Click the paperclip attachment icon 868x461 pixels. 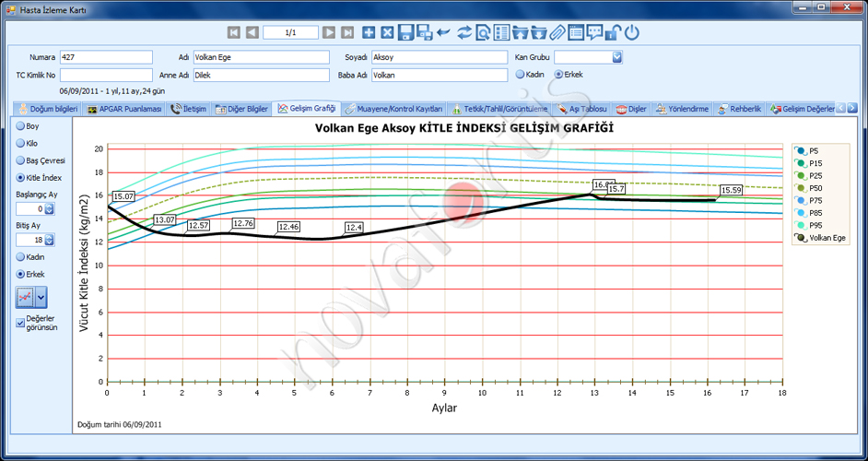[557, 32]
